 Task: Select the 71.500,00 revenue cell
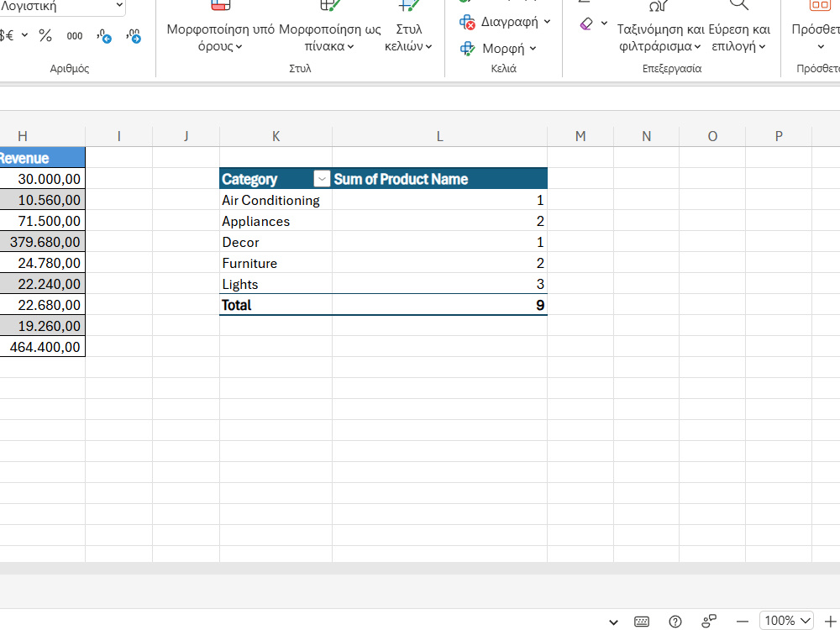[x=42, y=221]
